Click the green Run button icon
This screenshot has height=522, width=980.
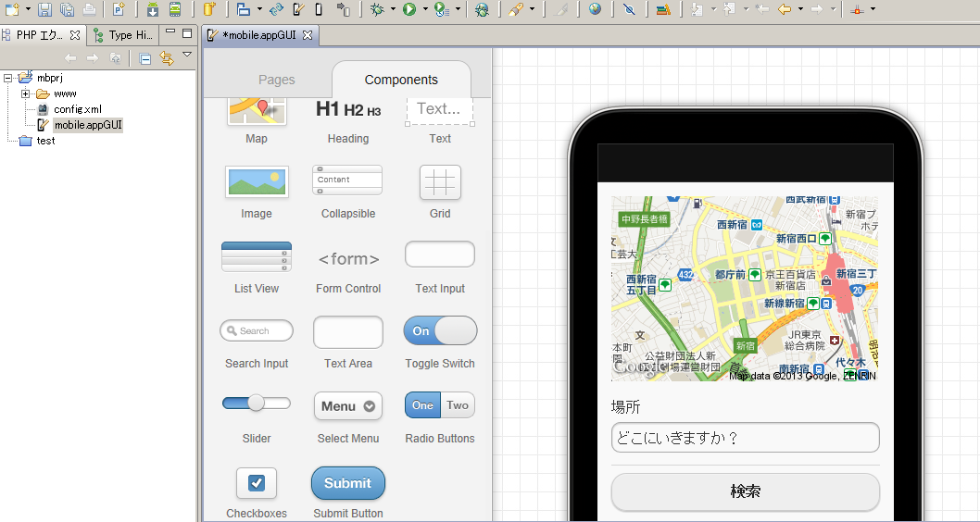pos(408,9)
